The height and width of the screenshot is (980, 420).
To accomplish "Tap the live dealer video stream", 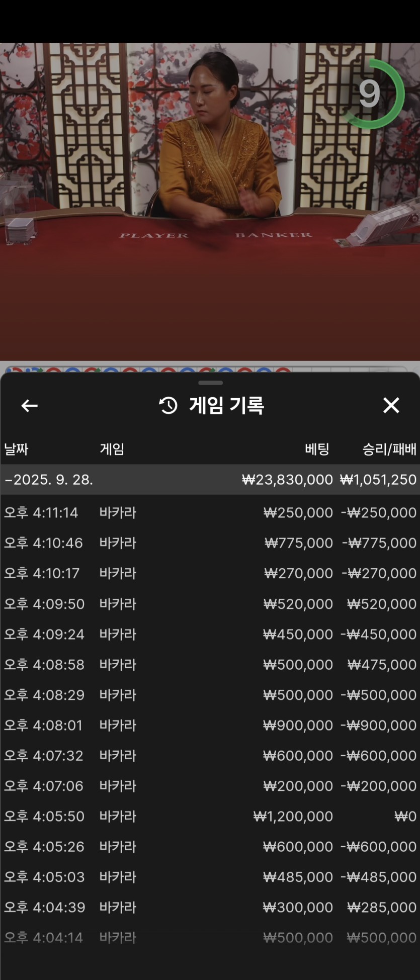I will 210,201.
